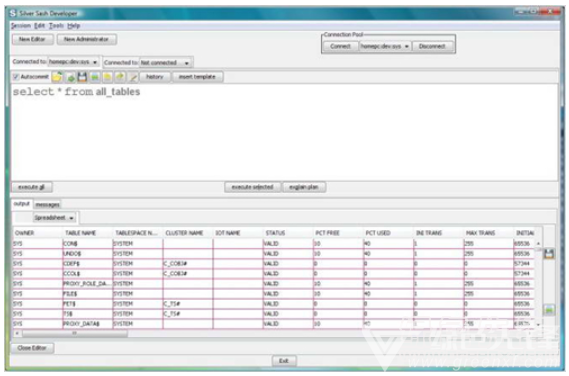The height and width of the screenshot is (376, 569).
Task: Select the CDEF$ table name cell
Action: 87,263
